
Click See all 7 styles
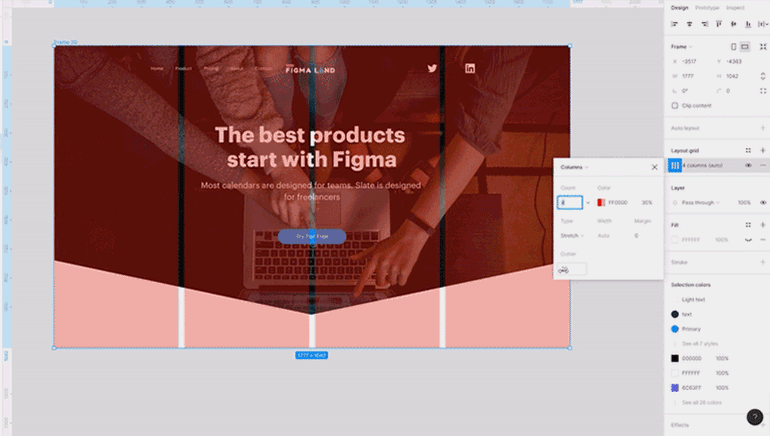700,344
